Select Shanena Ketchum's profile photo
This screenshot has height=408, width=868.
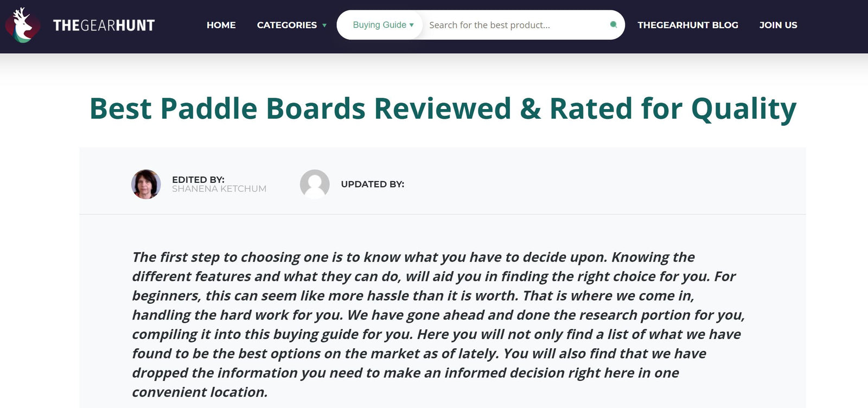point(145,184)
